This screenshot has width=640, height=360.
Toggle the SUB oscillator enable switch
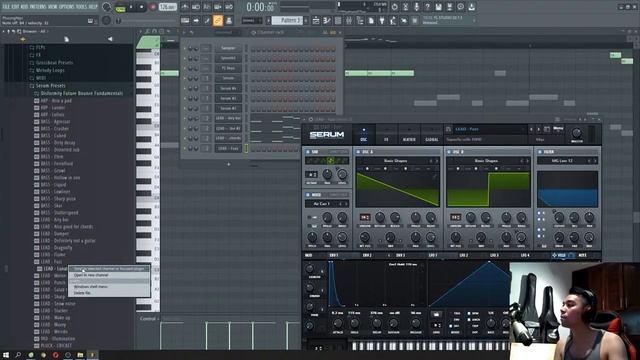[x=308, y=152]
